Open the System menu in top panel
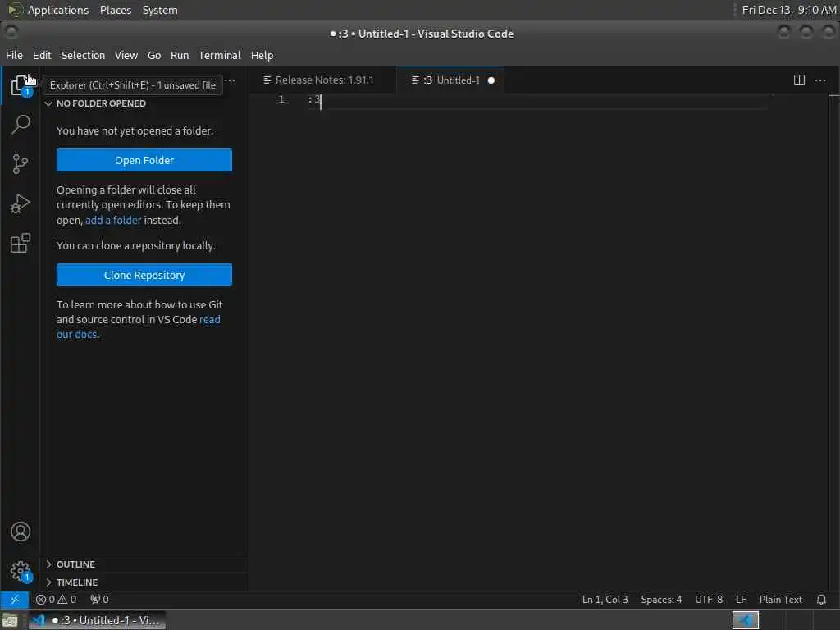Viewport: 840px width, 630px height. click(160, 10)
